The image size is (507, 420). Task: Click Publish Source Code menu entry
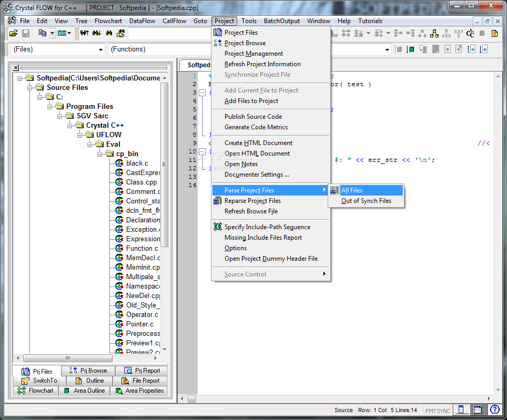[253, 117]
